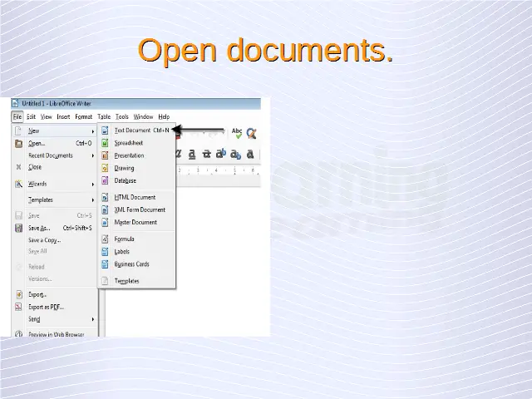
Task: Open the Send submenu
Action: [35, 319]
